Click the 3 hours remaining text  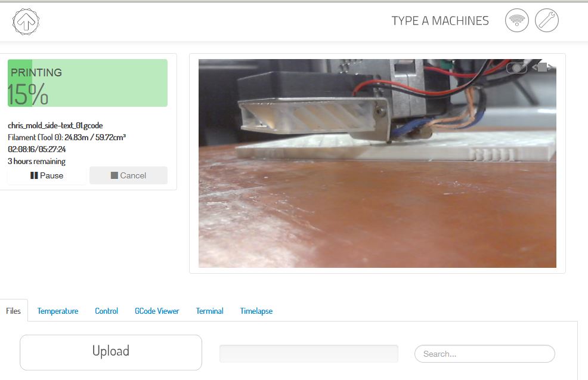37,161
